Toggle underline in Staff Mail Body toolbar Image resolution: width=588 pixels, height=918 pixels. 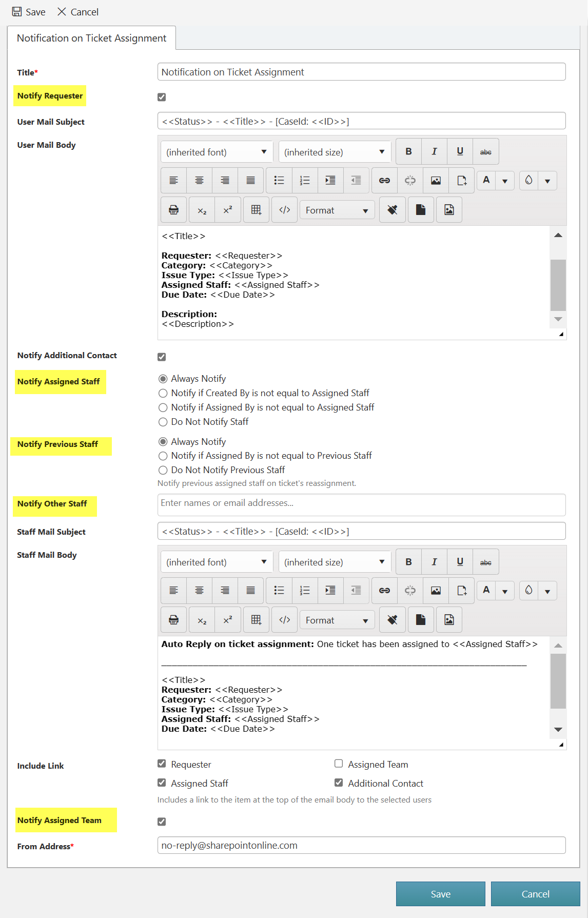tap(460, 562)
